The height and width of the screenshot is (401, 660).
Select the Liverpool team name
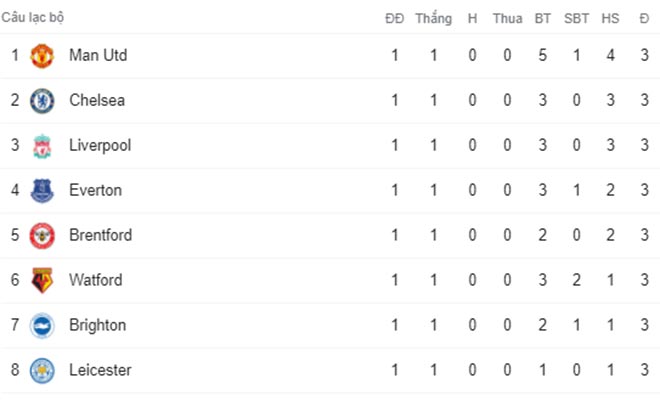[100, 146]
